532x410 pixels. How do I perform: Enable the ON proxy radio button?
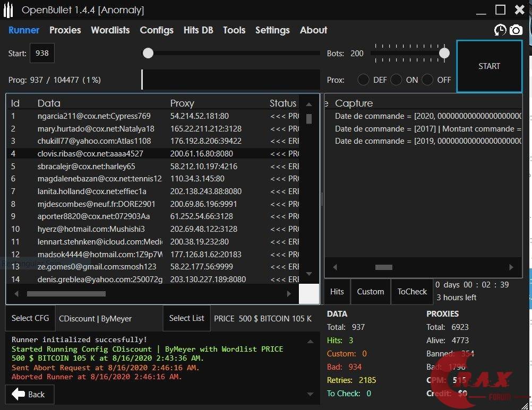[x=396, y=80]
